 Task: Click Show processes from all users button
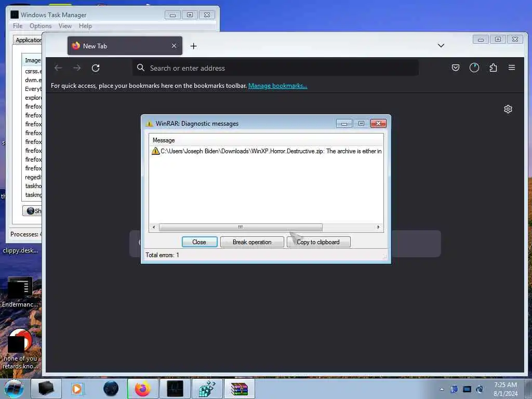(x=33, y=211)
